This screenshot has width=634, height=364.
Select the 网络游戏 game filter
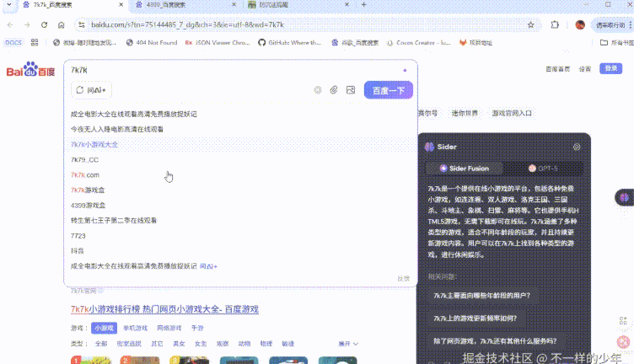pos(169,328)
